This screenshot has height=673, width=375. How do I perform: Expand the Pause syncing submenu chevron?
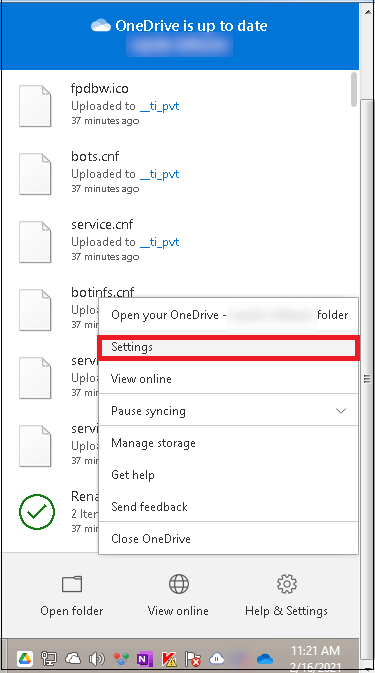click(x=341, y=411)
